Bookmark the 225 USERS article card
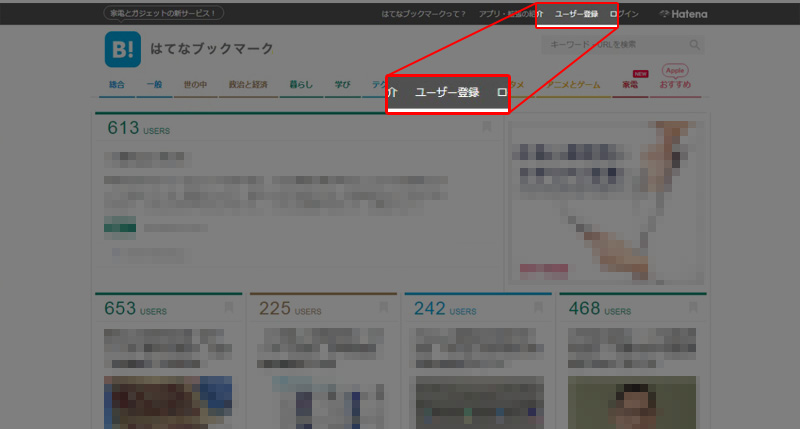 click(x=384, y=307)
